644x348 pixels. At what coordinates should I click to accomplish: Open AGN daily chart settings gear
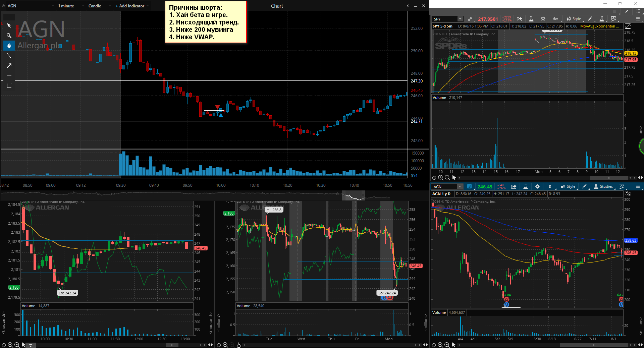click(x=537, y=187)
